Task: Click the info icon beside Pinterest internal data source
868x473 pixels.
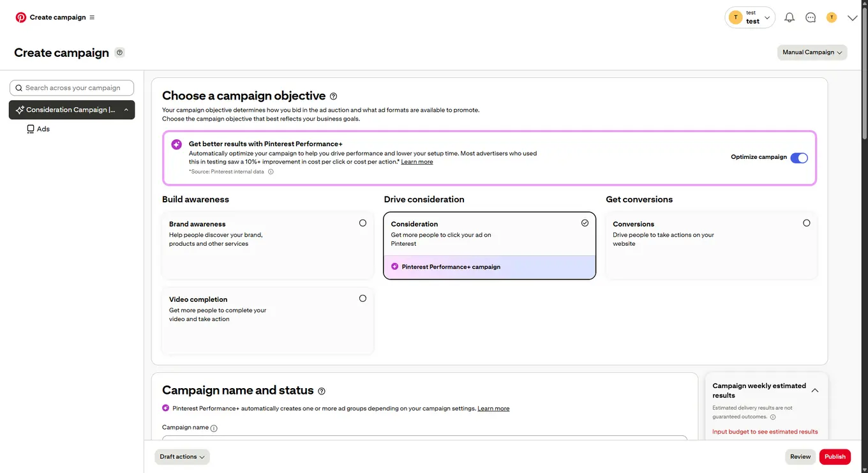Action: (x=271, y=171)
